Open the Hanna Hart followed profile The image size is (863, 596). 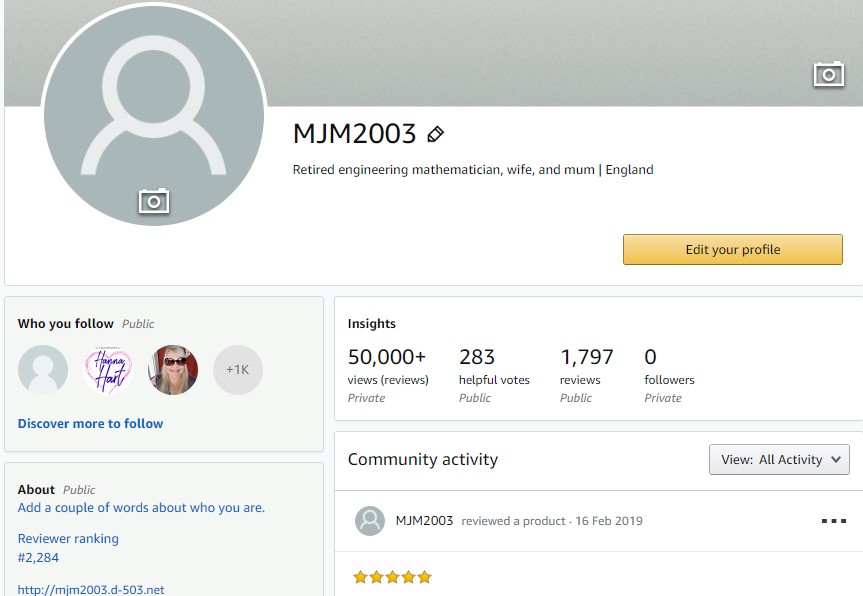point(108,370)
